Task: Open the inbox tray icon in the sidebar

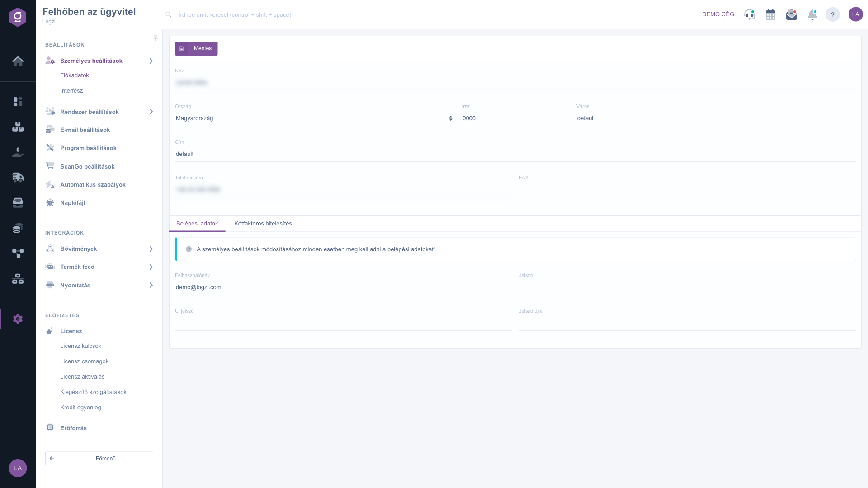Action: (x=18, y=202)
